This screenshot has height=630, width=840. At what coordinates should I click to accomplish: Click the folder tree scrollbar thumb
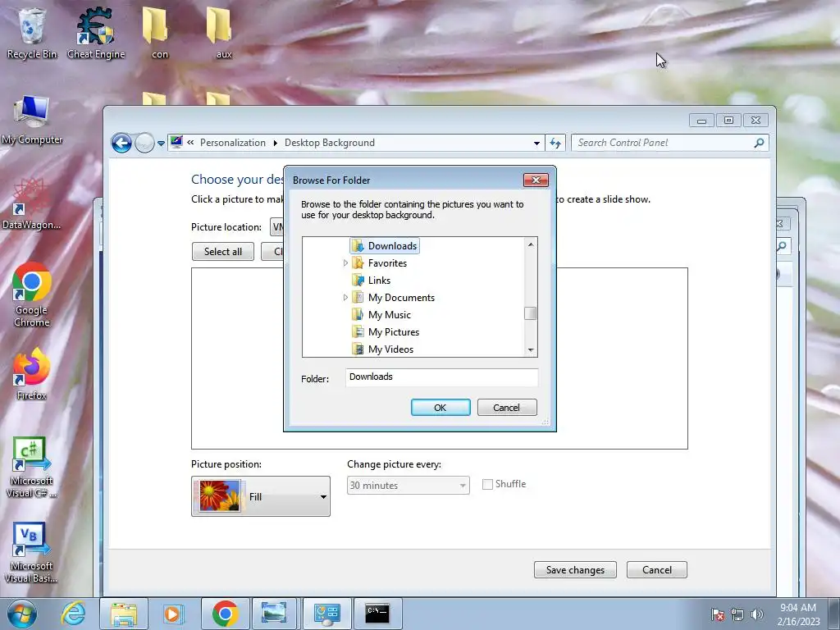[x=531, y=313]
